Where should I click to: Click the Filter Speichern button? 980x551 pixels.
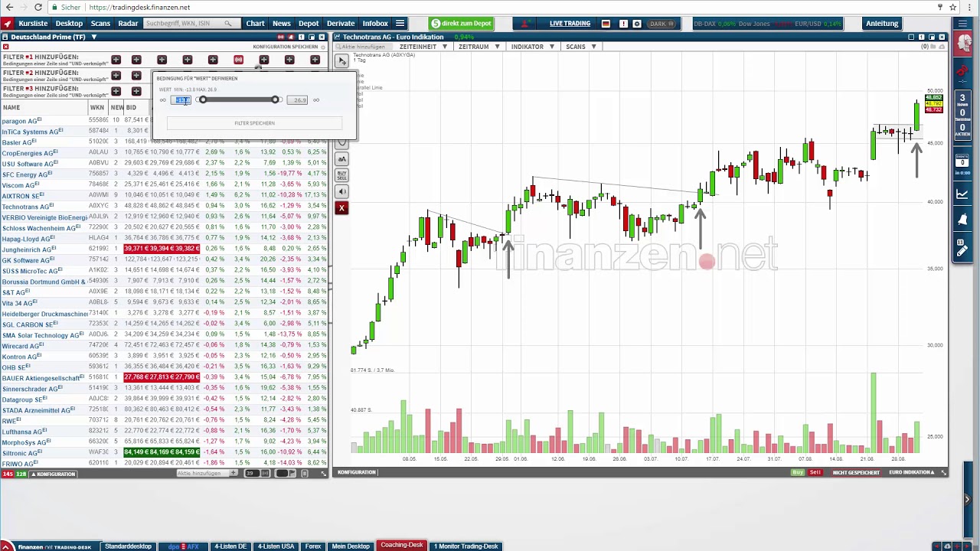click(x=254, y=123)
